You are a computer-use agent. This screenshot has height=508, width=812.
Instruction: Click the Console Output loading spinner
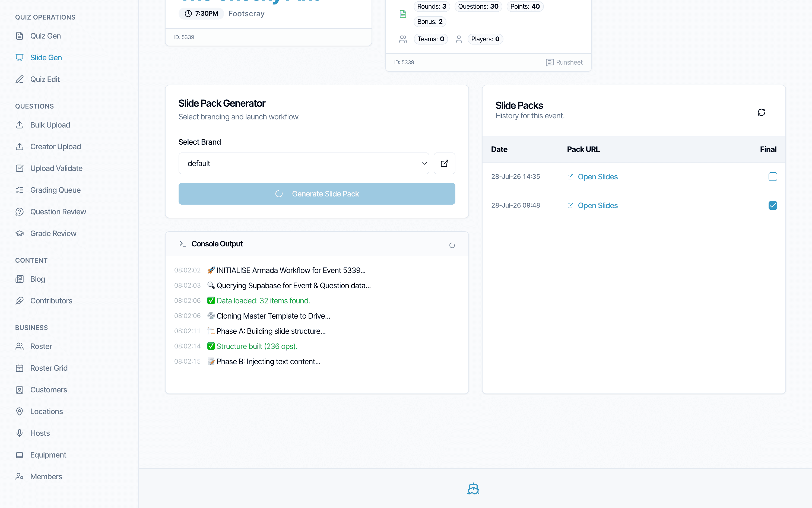point(452,246)
